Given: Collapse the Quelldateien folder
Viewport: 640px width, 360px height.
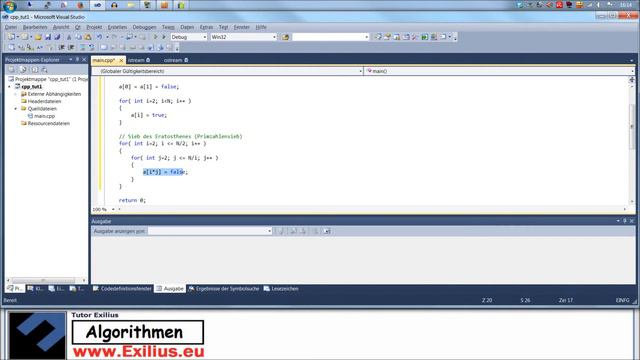Looking at the screenshot, I should coord(16,109).
